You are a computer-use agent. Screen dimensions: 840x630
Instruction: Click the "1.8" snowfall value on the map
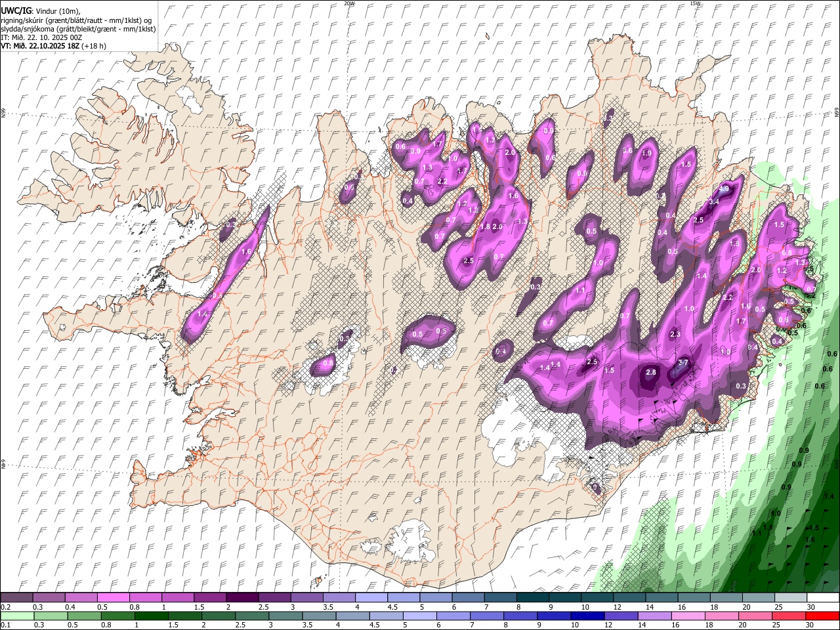[x=486, y=226]
